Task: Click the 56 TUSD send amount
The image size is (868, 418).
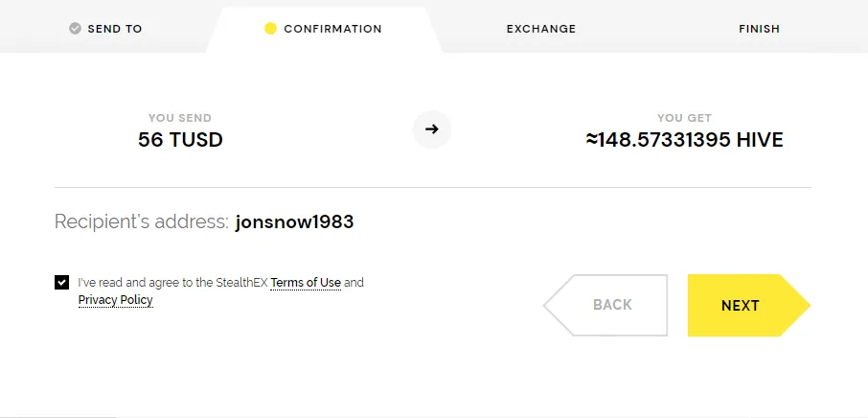Action: (180, 140)
